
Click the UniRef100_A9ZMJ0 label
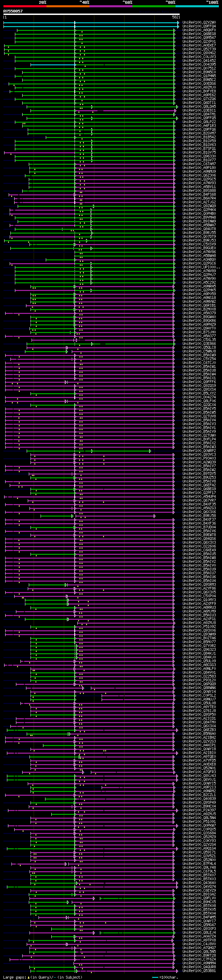point(199,88)
